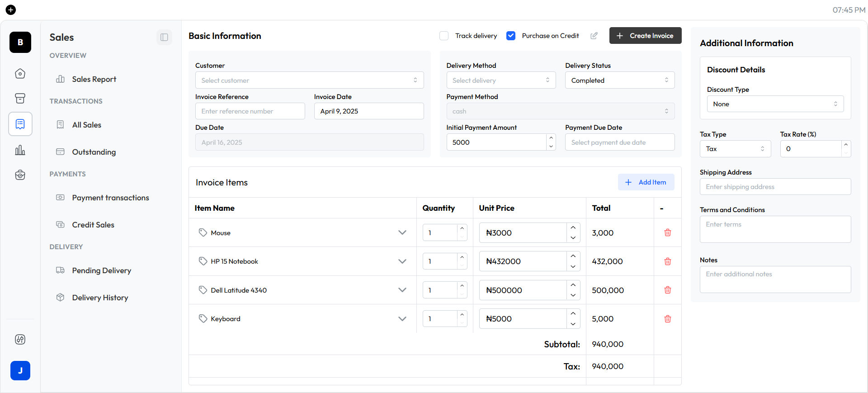Increase the Initial Payment Amount stepper
This screenshot has height=393, width=868.
pos(551,138)
